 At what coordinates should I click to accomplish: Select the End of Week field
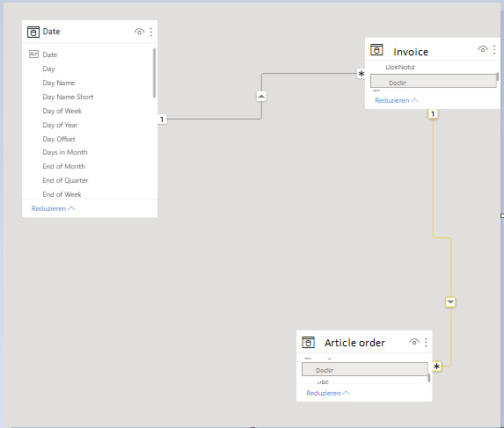pos(62,194)
